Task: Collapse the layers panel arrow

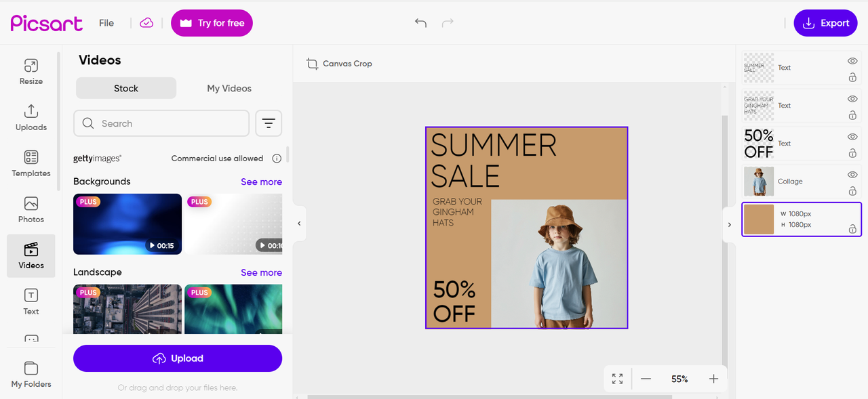Action: pos(730,224)
